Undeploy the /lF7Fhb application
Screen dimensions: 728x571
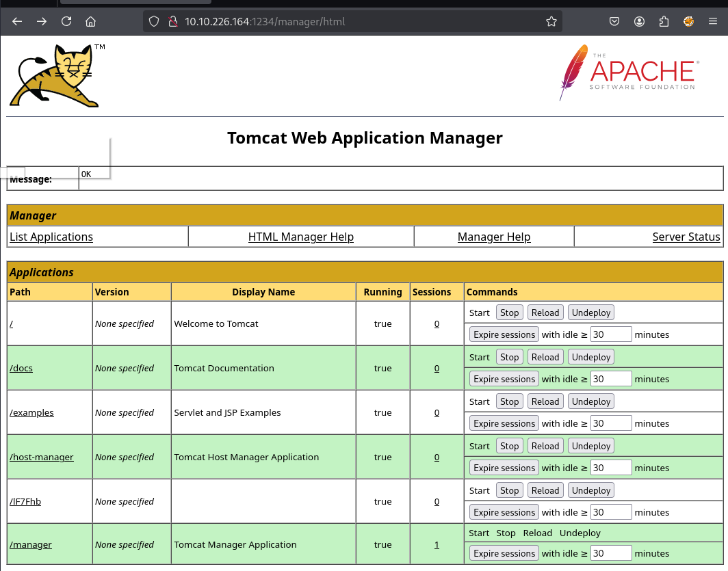(591, 491)
